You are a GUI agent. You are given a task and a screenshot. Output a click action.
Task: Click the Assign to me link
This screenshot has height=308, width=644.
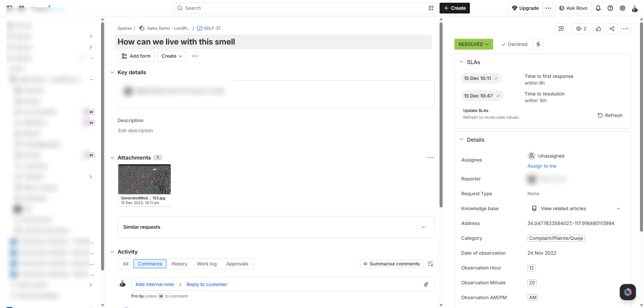542,166
